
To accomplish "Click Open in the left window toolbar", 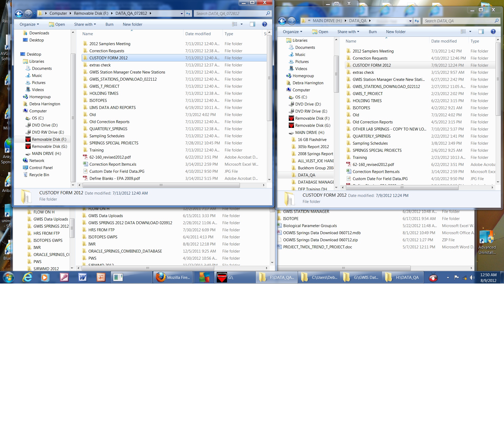I will point(57,24).
